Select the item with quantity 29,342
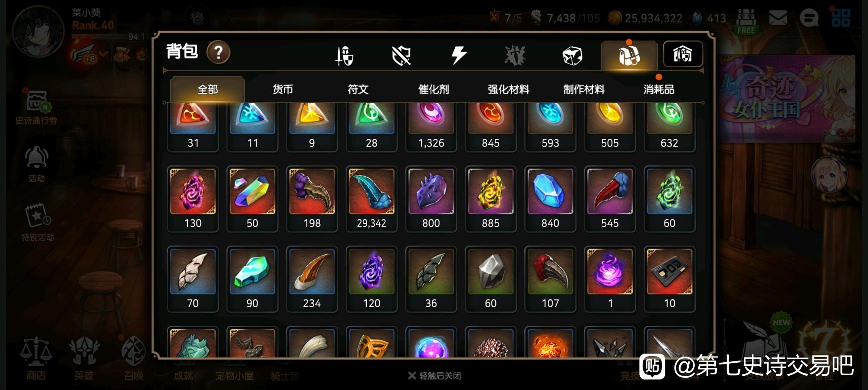This screenshot has height=390, width=868. click(372, 199)
